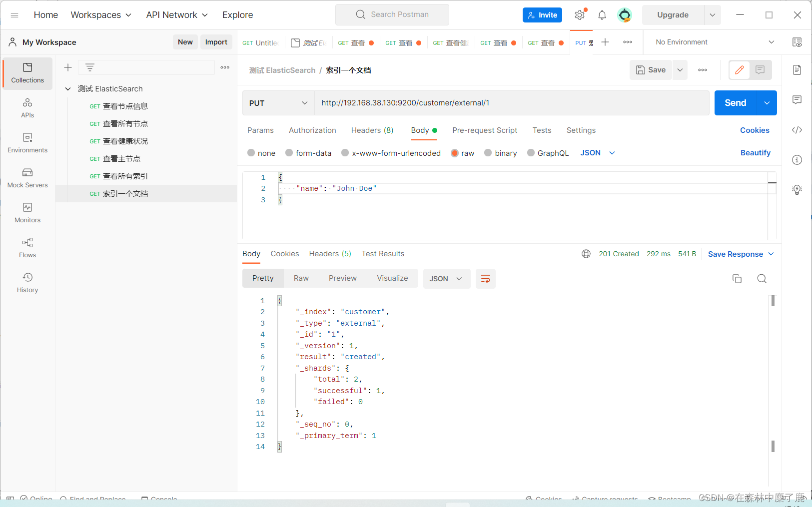
Task: Switch to the Authorization tab
Action: pos(312,130)
